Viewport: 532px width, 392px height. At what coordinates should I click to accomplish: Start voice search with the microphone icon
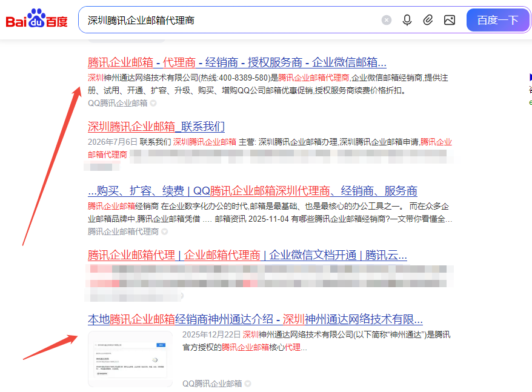tap(407, 21)
